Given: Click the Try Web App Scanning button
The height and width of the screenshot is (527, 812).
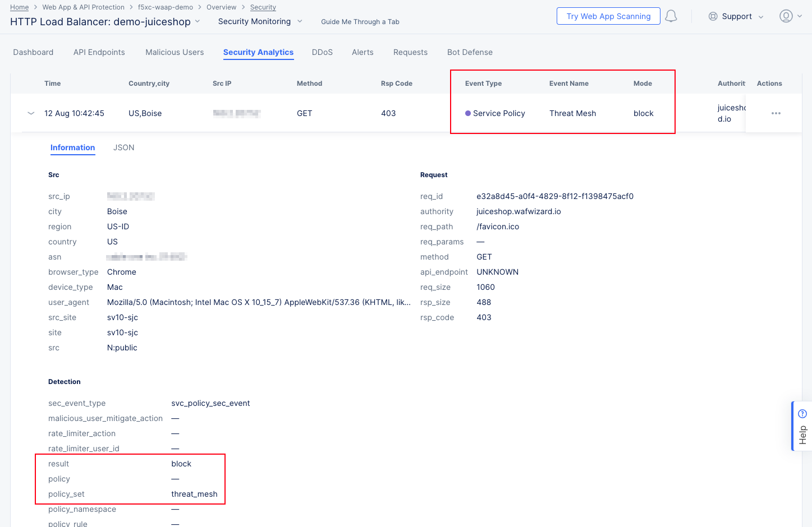Looking at the screenshot, I should (608, 16).
